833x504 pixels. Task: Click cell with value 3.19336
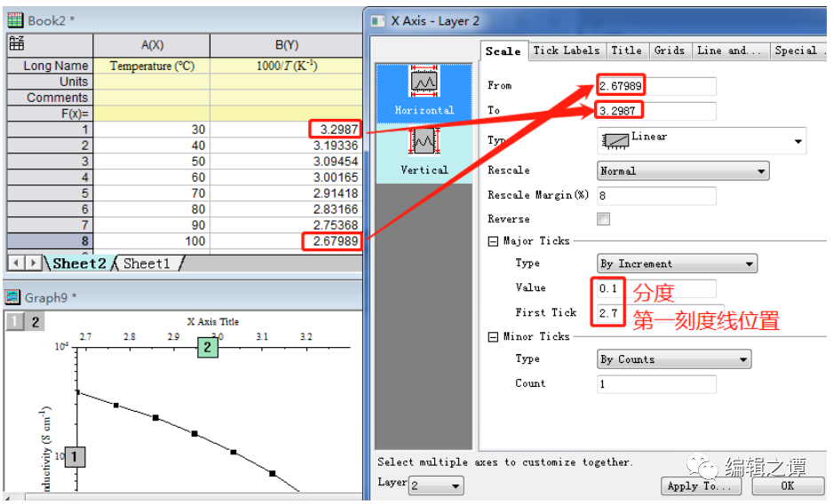(x=286, y=146)
